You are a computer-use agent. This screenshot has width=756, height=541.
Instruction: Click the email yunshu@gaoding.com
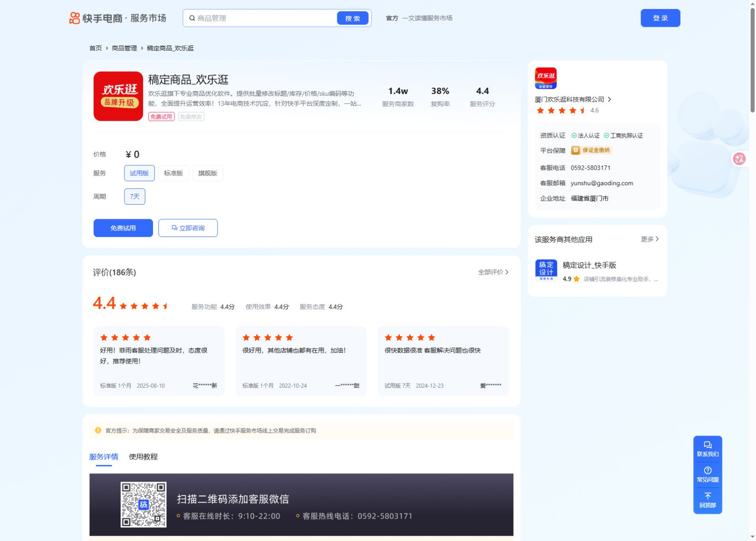coord(602,183)
